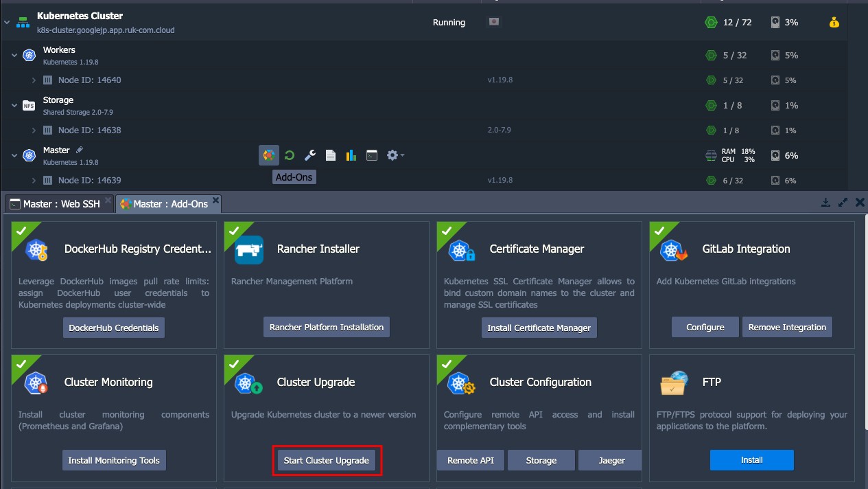Open the Additionally gear dropdown for Master
This screenshot has height=489, width=868.
tap(394, 155)
